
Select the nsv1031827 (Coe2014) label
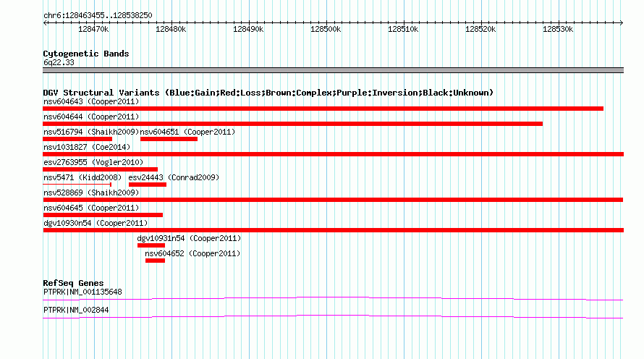[87, 147]
